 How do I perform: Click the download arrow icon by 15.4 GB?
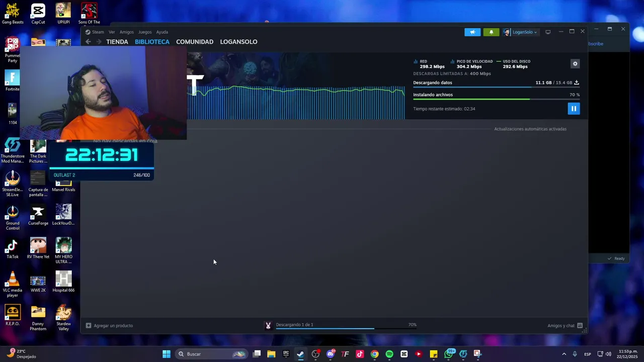click(577, 82)
